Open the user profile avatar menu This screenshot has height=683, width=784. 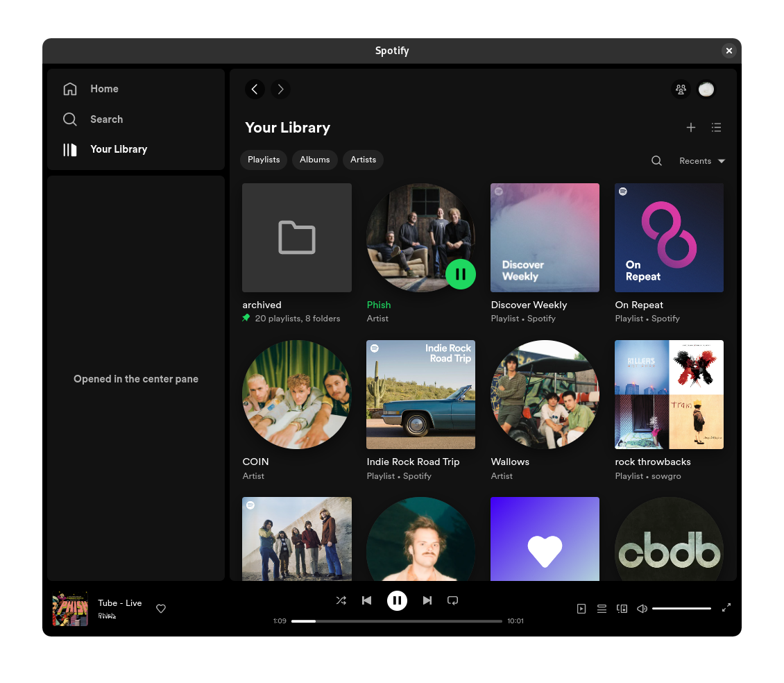click(706, 90)
